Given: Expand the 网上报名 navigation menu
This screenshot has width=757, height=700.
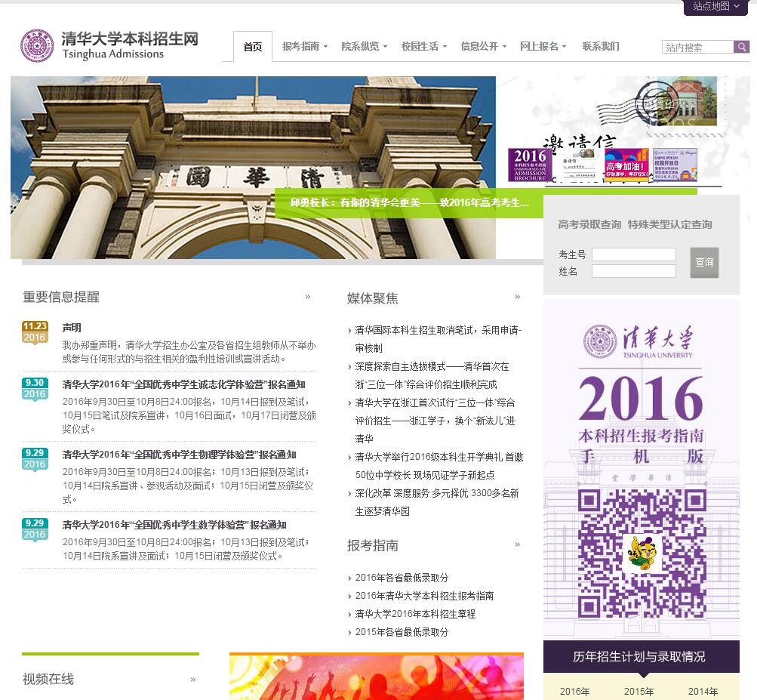Looking at the screenshot, I should (x=543, y=46).
